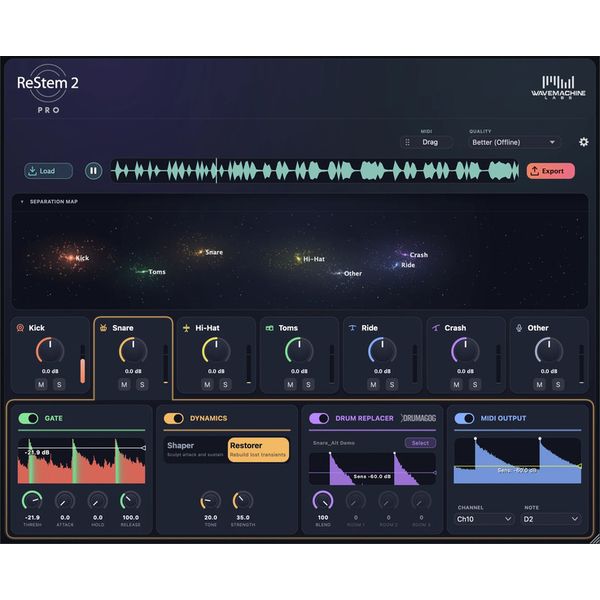Screen dimensions: 600x600
Task: Click the ReStem 2 Pro logo
Action: pyautogui.click(x=48, y=89)
